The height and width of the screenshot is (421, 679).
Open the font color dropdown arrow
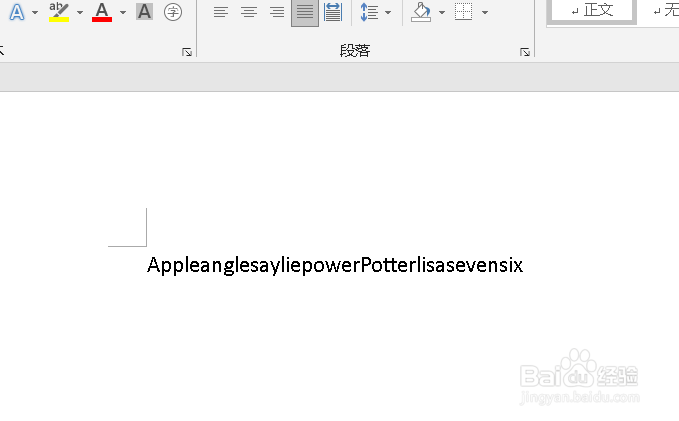tap(123, 13)
